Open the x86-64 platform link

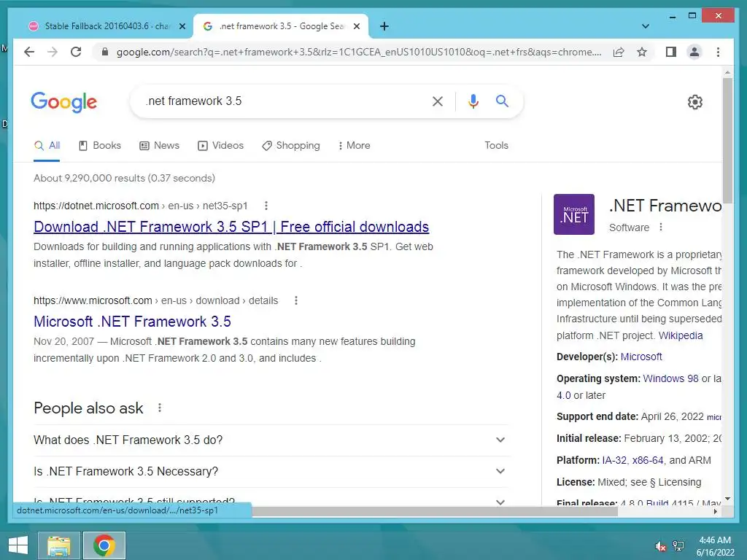(x=648, y=461)
